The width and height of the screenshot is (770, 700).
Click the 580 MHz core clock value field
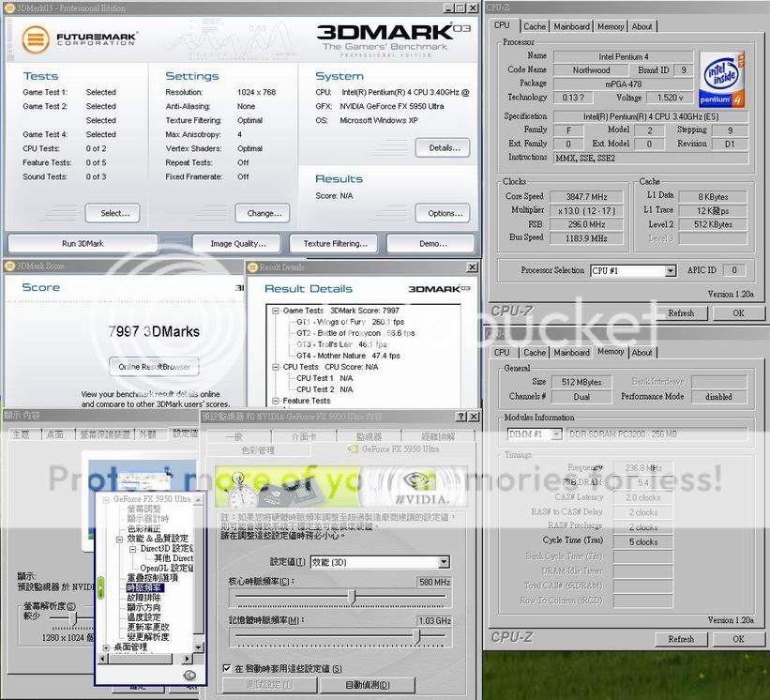[x=434, y=582]
